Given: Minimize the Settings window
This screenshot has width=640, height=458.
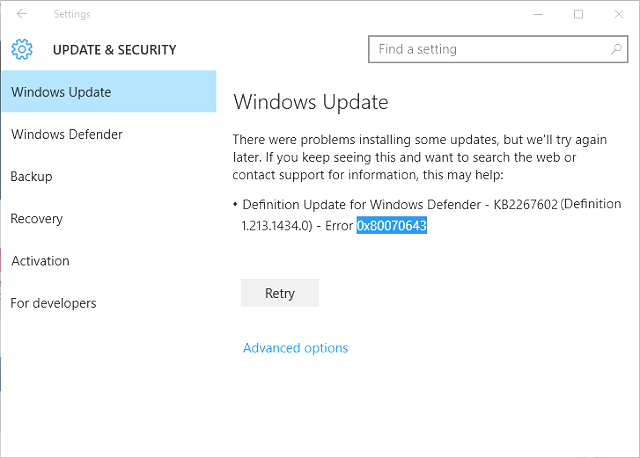Looking at the screenshot, I should [538, 14].
